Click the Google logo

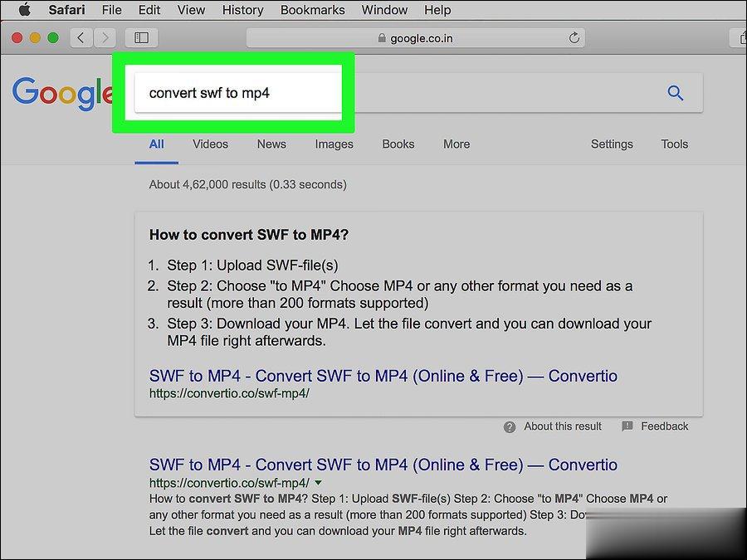tap(62, 93)
